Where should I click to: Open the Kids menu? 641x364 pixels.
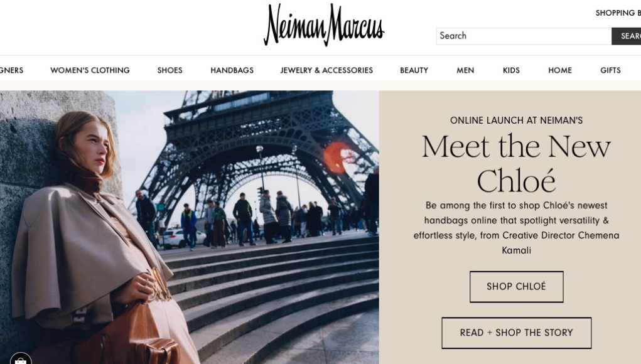(511, 70)
